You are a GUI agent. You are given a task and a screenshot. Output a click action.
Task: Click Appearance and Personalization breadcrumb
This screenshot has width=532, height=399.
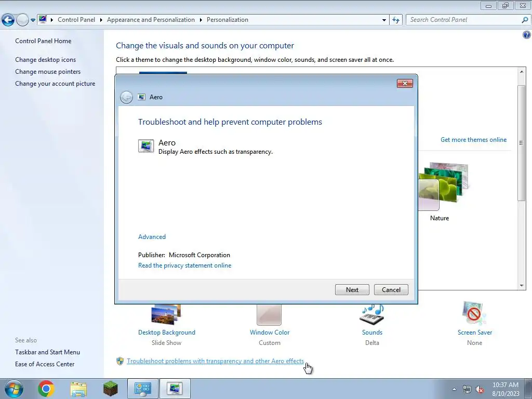pos(151,20)
